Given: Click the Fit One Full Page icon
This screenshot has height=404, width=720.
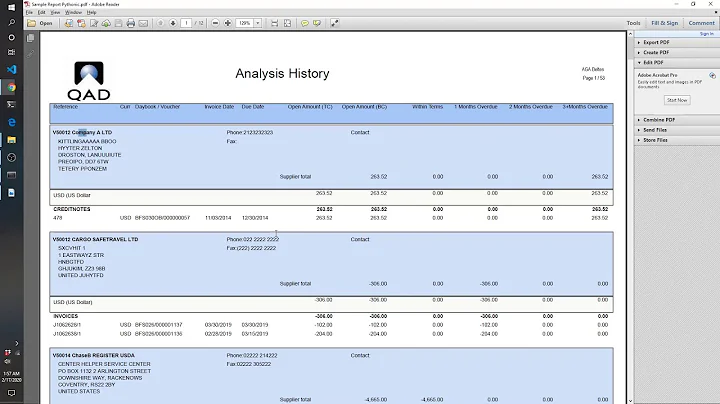Looking at the screenshot, I should pos(287,23).
